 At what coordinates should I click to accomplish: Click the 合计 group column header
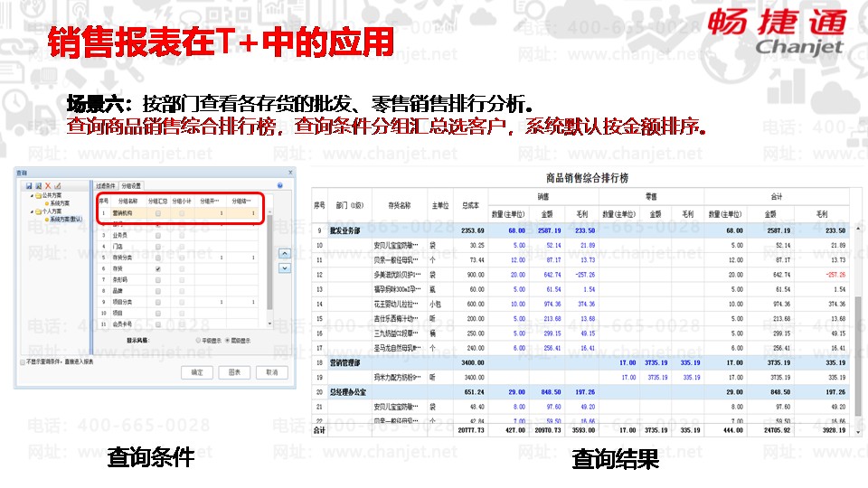(x=777, y=196)
